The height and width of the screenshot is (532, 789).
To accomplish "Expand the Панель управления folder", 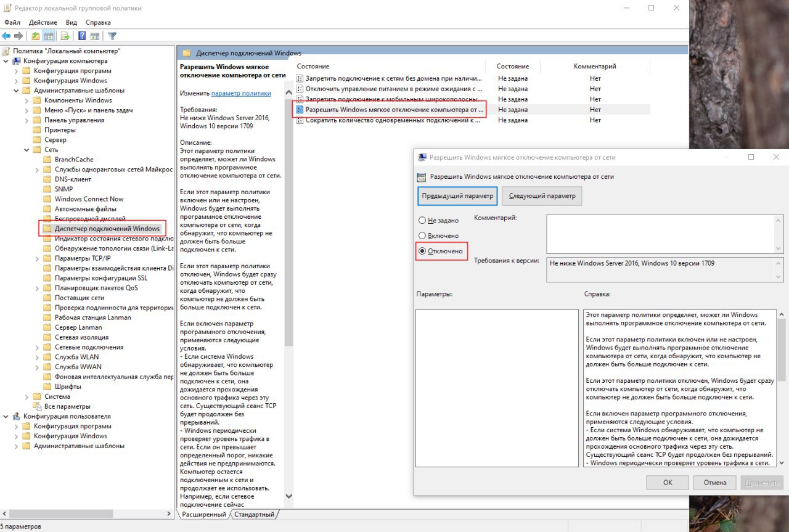I will point(27,120).
